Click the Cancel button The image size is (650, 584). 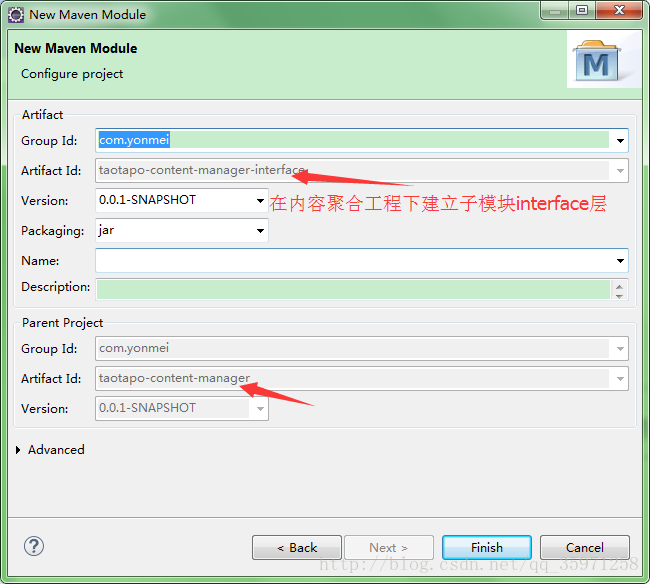point(585,548)
